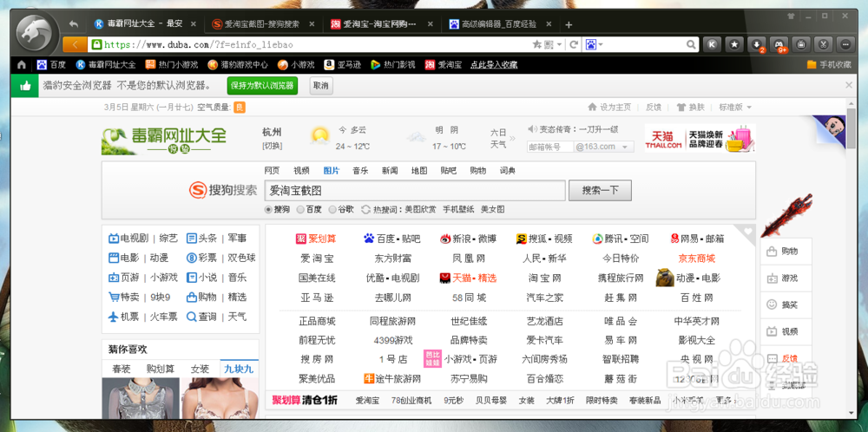This screenshot has width=868, height=432.
Task: Click the heart icon at site grid corner
Action: [x=748, y=232]
